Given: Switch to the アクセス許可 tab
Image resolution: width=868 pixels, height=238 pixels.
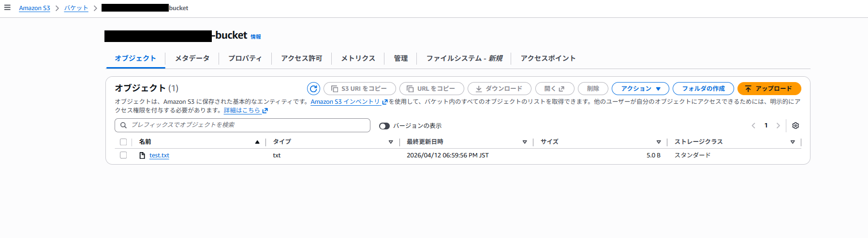Looking at the screenshot, I should click(301, 58).
